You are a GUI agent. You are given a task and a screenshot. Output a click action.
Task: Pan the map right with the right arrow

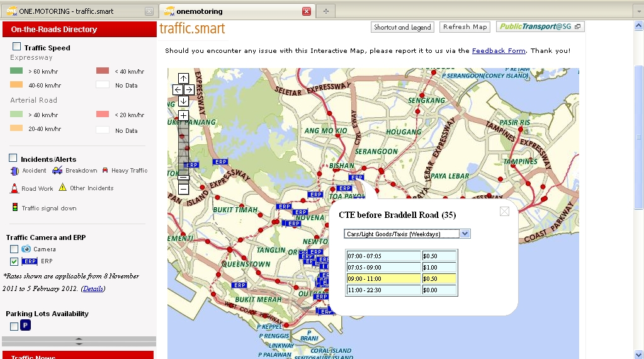coord(189,89)
